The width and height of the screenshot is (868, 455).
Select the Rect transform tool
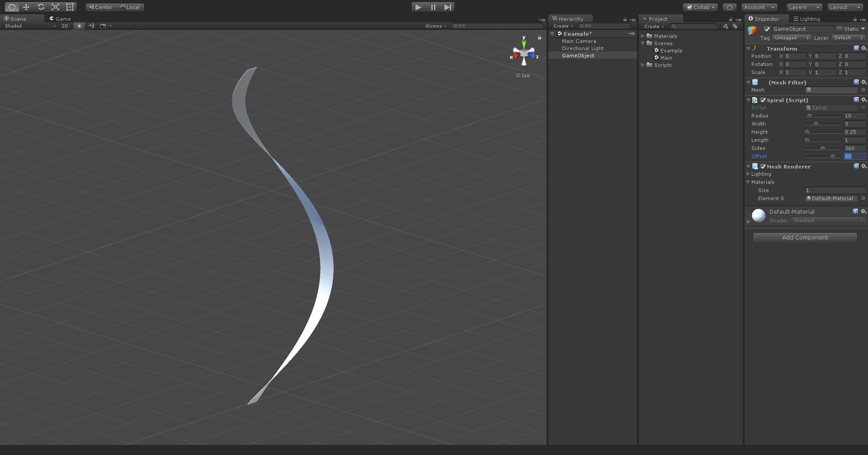tap(70, 7)
